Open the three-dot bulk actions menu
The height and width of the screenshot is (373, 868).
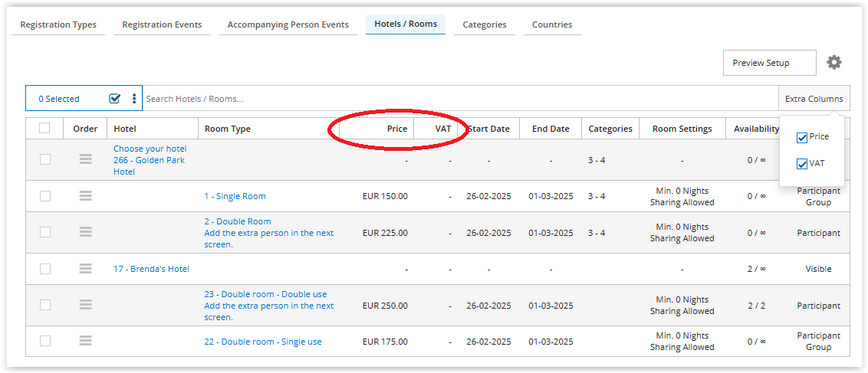134,98
